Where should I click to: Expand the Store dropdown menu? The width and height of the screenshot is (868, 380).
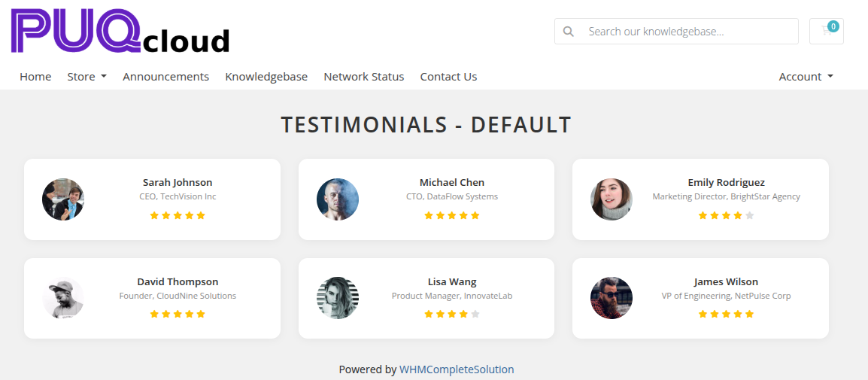(x=86, y=77)
